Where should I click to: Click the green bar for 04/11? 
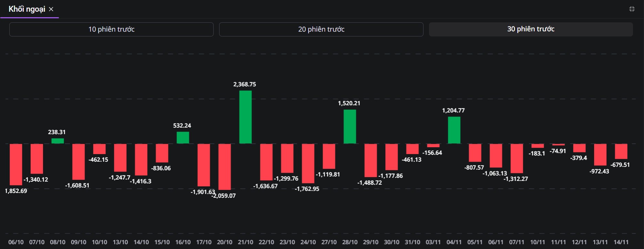pyautogui.click(x=454, y=130)
